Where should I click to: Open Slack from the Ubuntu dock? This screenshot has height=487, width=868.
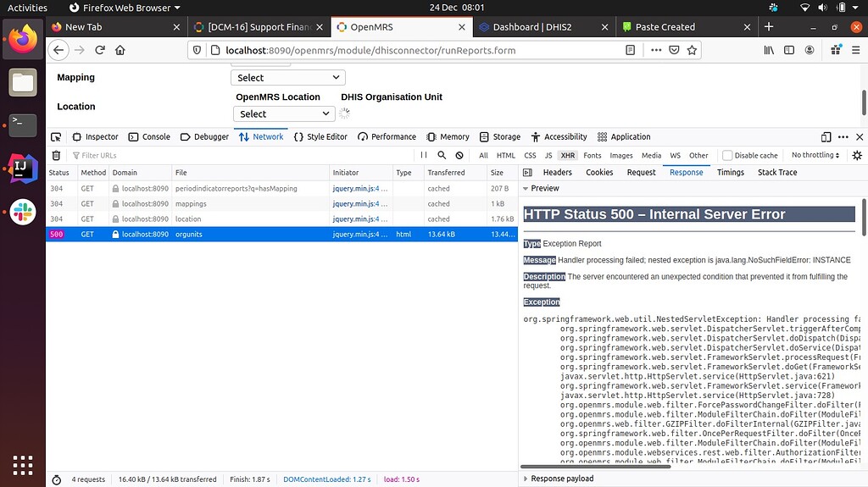pyautogui.click(x=23, y=212)
